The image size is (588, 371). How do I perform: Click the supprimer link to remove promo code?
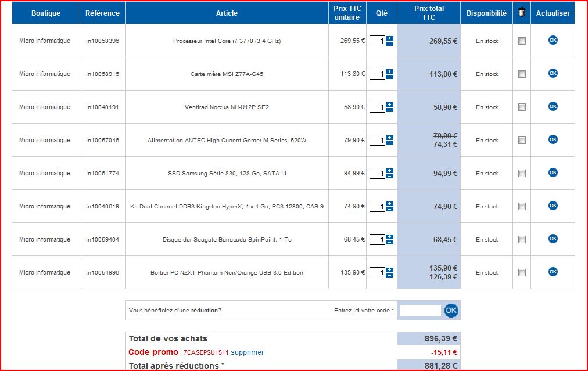pos(247,352)
